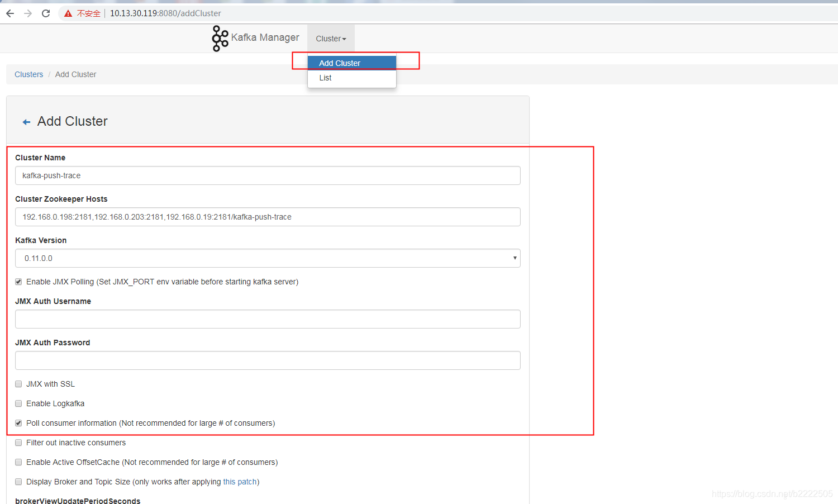Check Enable Active OffsetCache option
The image size is (838, 504).
pos(18,462)
